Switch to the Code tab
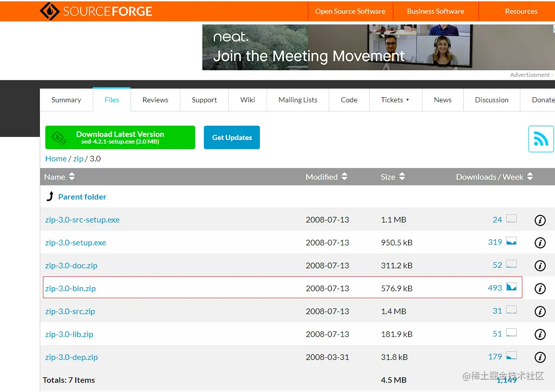The image size is (555, 392). [x=349, y=100]
